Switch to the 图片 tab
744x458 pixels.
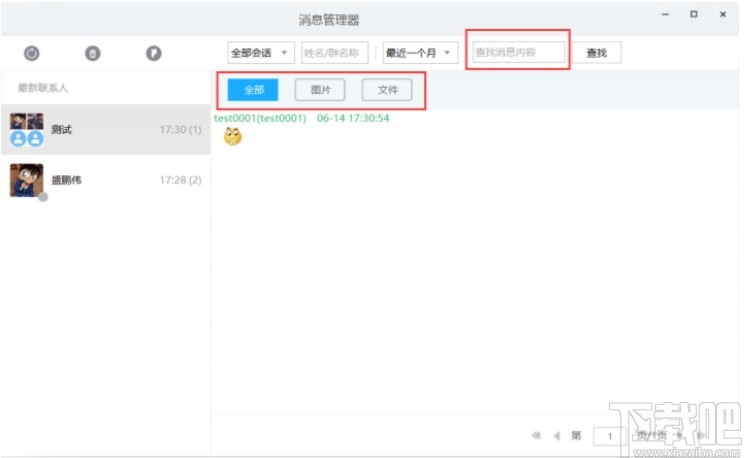pos(320,90)
